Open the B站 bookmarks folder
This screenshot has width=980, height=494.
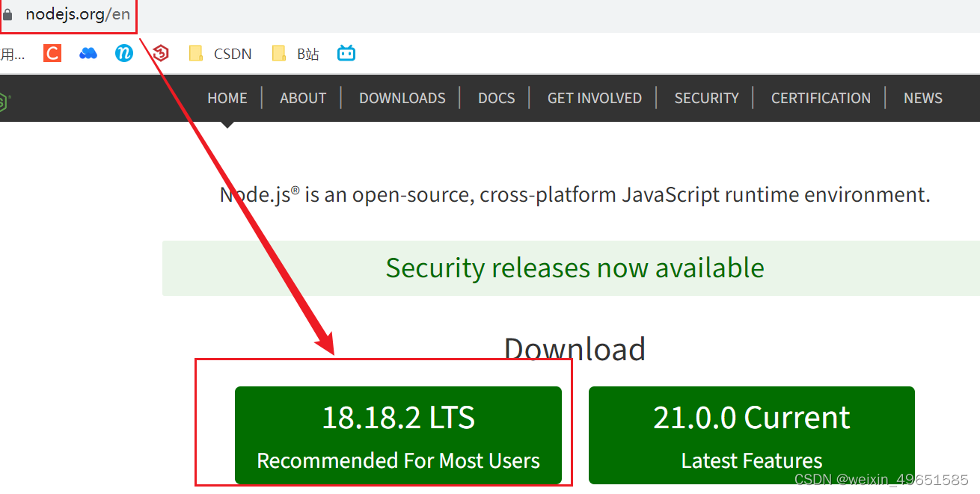tap(295, 54)
